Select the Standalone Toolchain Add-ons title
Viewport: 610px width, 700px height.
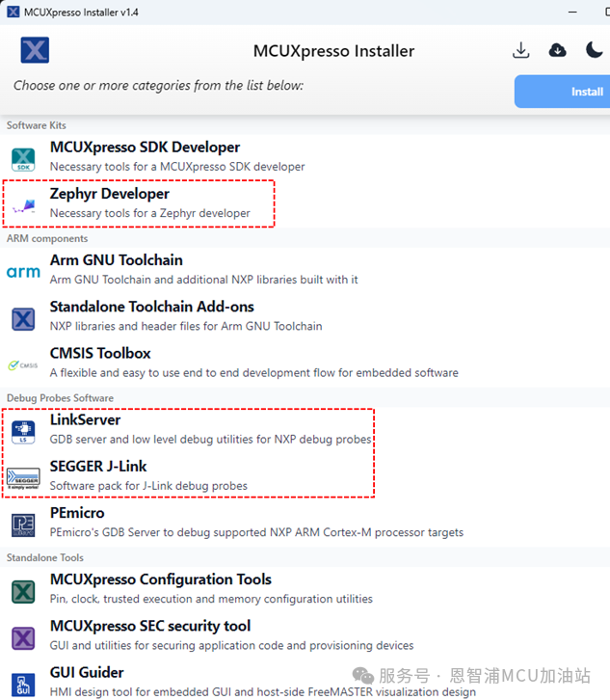pyautogui.click(x=152, y=307)
